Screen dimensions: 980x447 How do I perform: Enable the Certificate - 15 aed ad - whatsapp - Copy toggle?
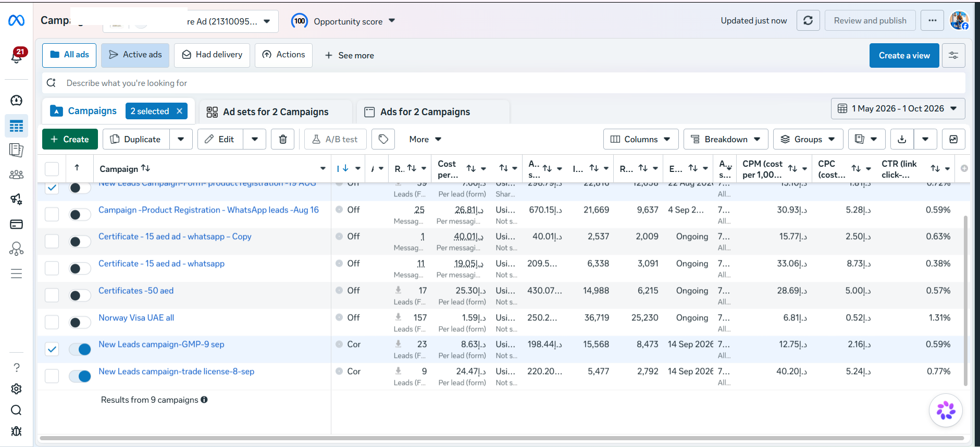pyautogui.click(x=80, y=241)
